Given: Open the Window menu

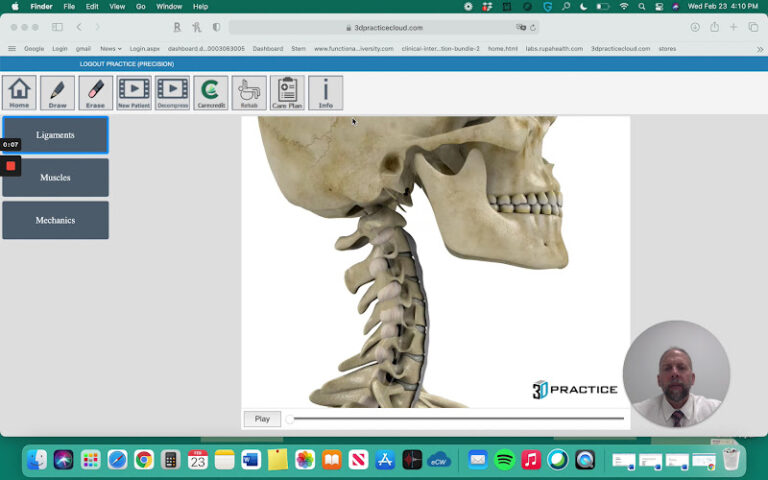Looking at the screenshot, I should [x=169, y=6].
